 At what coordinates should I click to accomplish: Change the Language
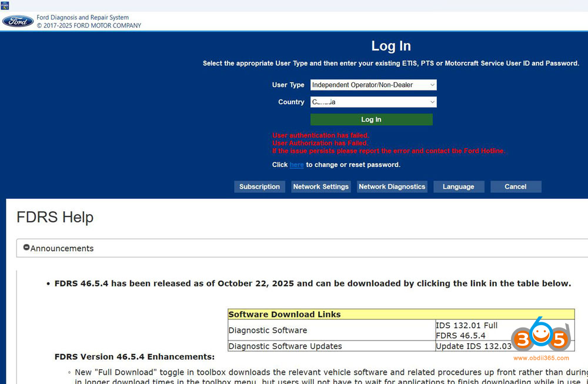[x=459, y=187]
